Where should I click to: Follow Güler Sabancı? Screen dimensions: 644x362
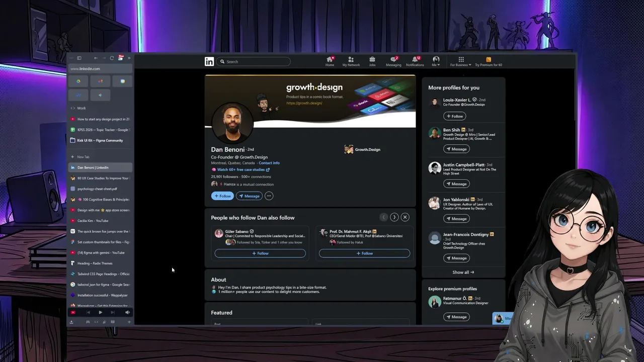pos(260,253)
